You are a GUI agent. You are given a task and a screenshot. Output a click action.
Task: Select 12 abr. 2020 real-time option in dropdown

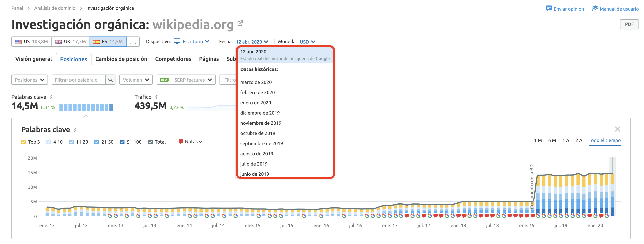coord(285,55)
